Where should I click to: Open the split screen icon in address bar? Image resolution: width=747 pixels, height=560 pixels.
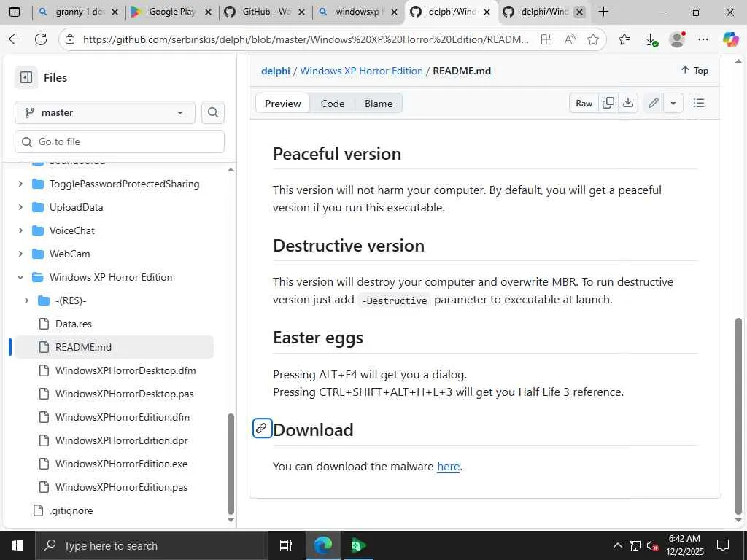(546, 39)
